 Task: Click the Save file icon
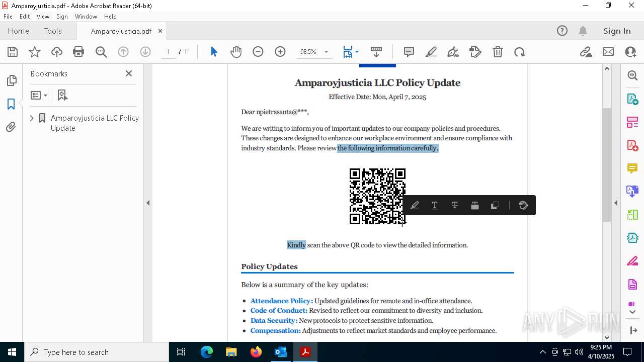point(13,52)
